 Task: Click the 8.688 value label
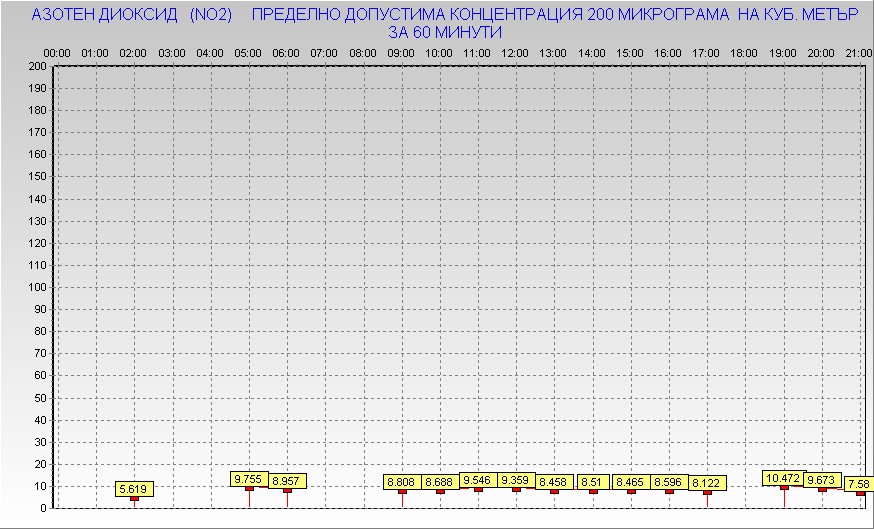click(440, 483)
